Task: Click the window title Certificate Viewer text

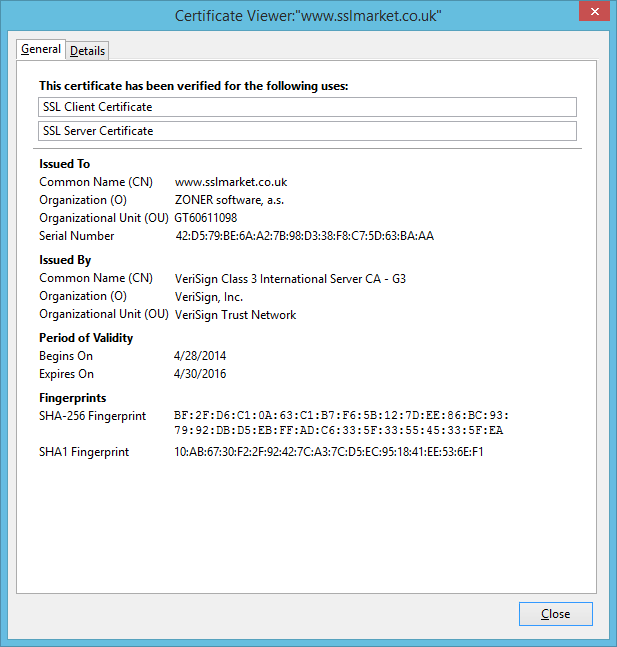Action: pos(308,16)
